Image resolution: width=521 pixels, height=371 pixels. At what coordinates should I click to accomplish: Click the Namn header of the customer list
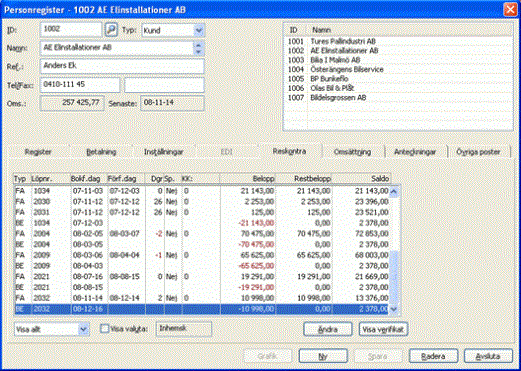click(410, 30)
